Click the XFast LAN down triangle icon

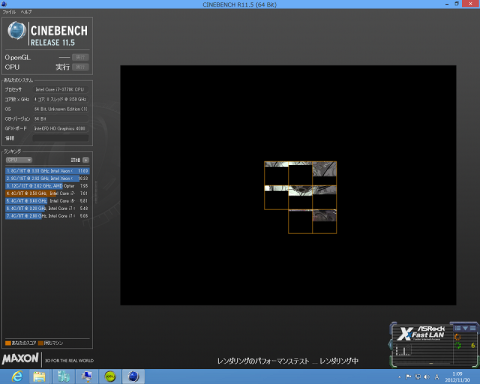point(465,328)
